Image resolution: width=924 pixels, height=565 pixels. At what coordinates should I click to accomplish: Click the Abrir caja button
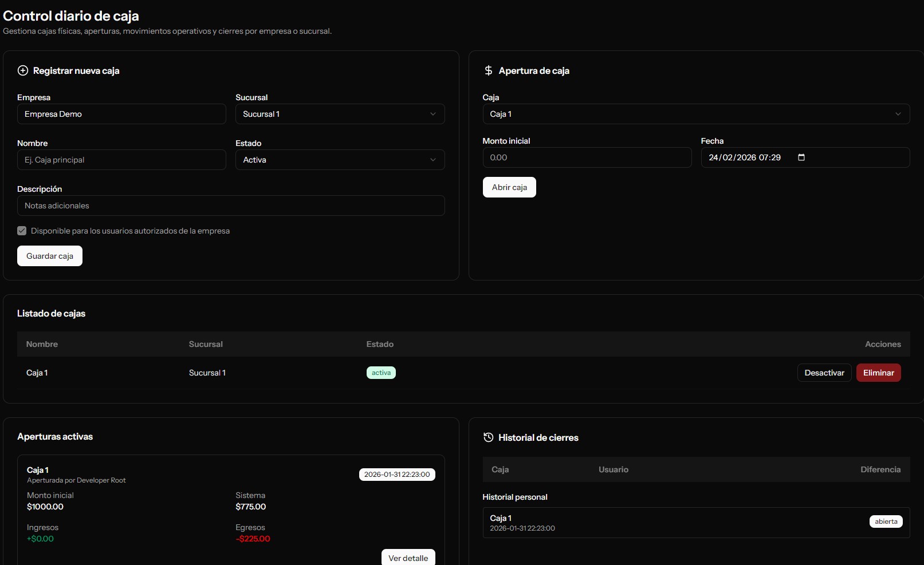(509, 187)
